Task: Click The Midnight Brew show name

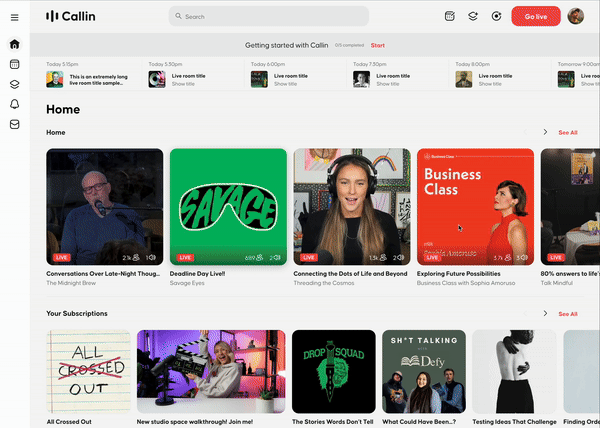Action: [x=71, y=283]
